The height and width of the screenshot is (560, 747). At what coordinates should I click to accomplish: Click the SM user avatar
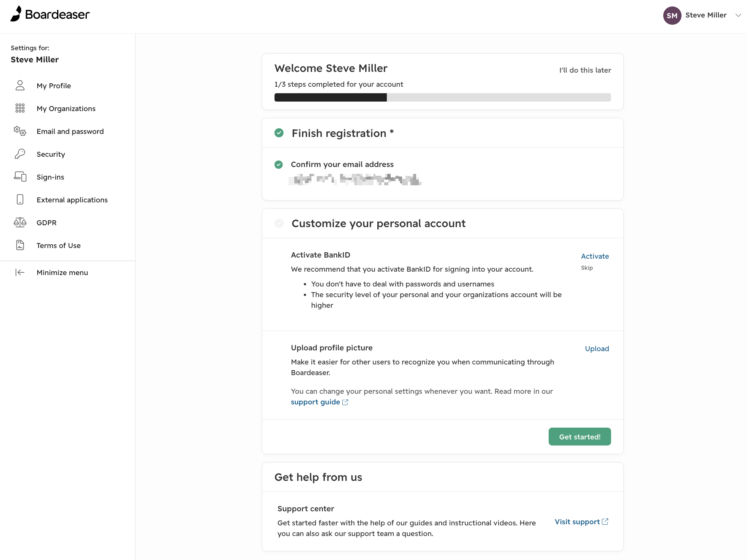pyautogui.click(x=672, y=16)
